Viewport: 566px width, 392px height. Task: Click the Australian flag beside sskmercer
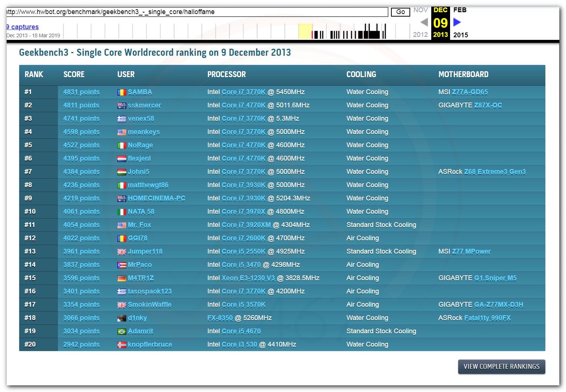point(121,106)
